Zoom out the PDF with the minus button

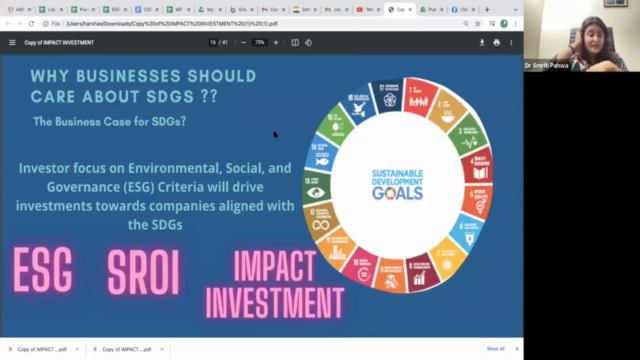[244, 42]
